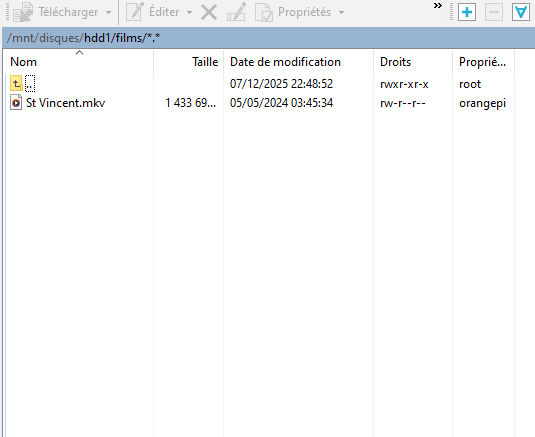Click the plus select files icon

pos(467,12)
